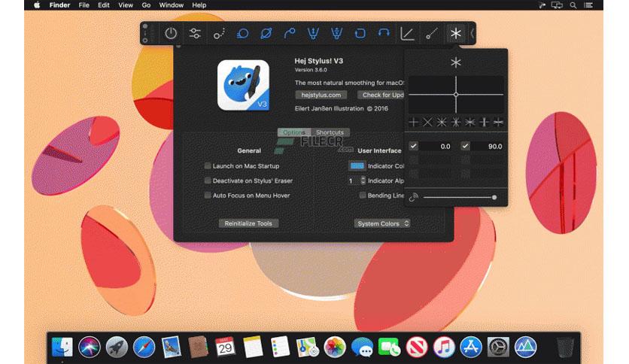Click the Hej Stylus app logo

(243, 85)
